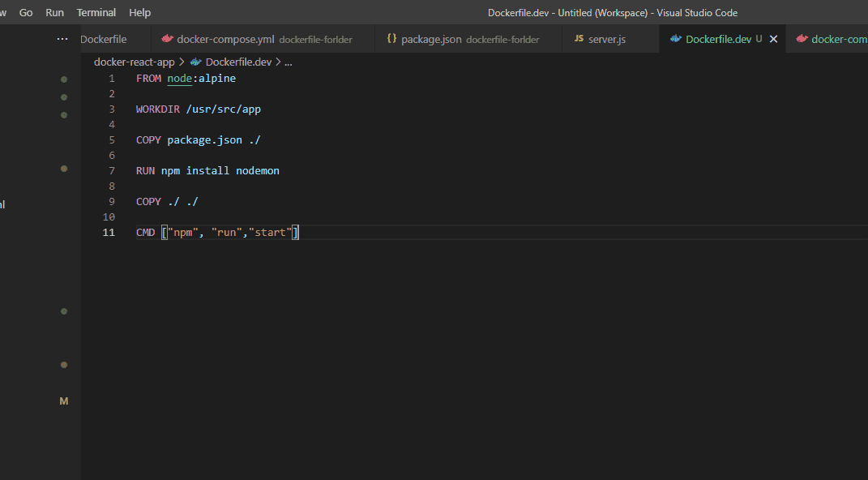Open the sidebar More Actions ellipsis
The width and height of the screenshot is (868, 480).
(x=62, y=39)
